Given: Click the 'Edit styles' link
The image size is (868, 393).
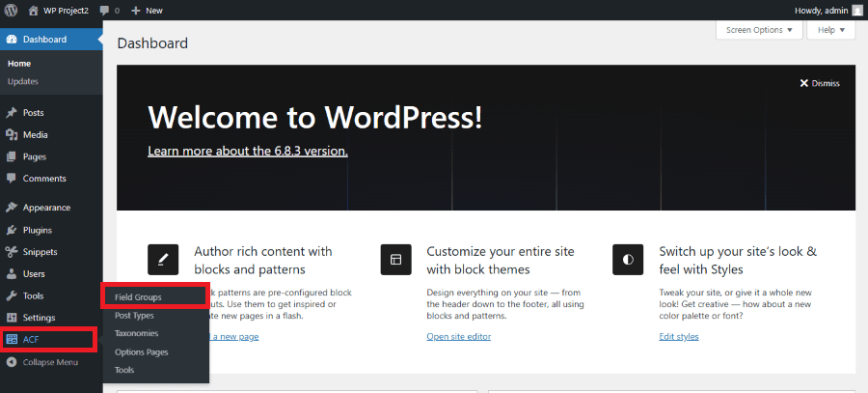Looking at the screenshot, I should (x=679, y=337).
